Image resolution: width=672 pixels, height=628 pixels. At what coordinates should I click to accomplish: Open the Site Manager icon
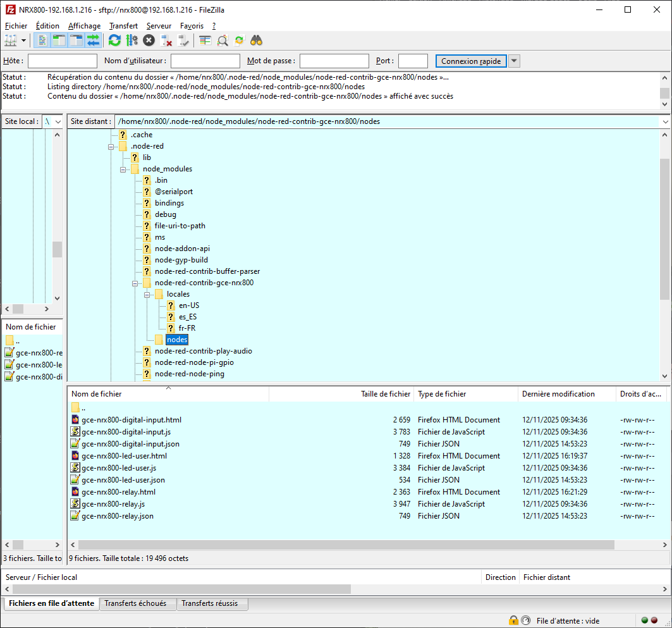tap(11, 40)
